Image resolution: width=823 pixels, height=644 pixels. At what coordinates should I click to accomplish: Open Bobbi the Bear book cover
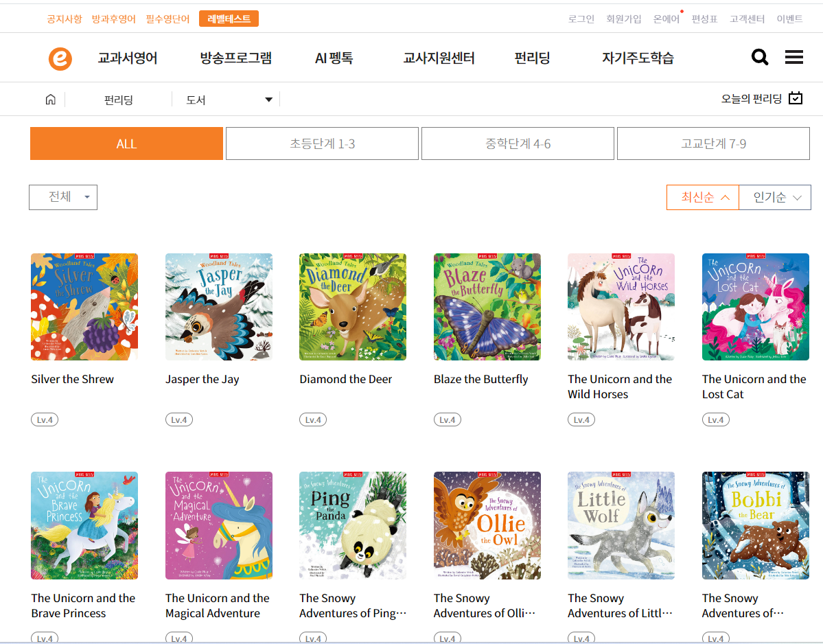756,525
